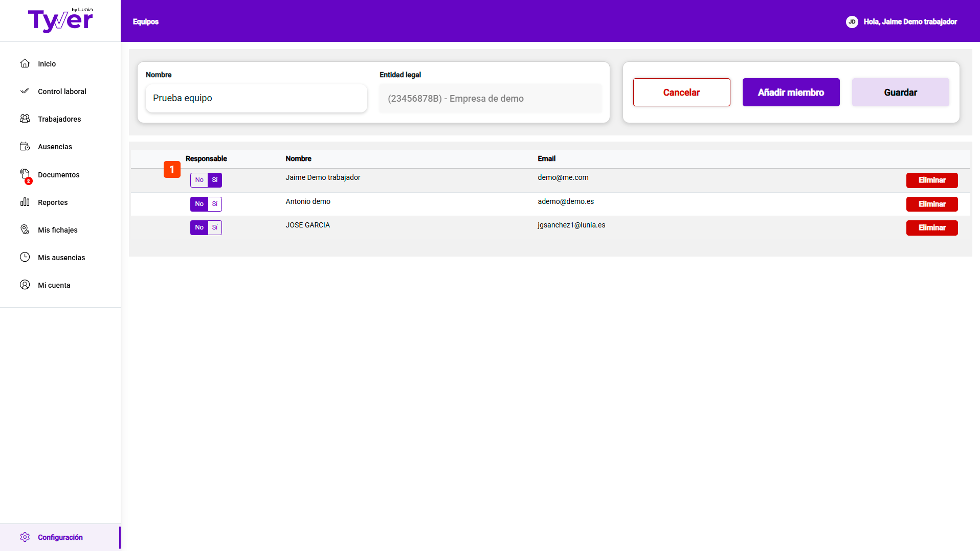Click Añadir miembro button

pos(791,92)
